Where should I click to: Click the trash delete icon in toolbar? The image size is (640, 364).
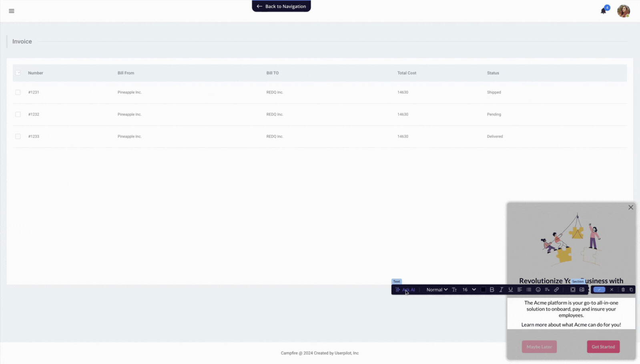(623, 290)
